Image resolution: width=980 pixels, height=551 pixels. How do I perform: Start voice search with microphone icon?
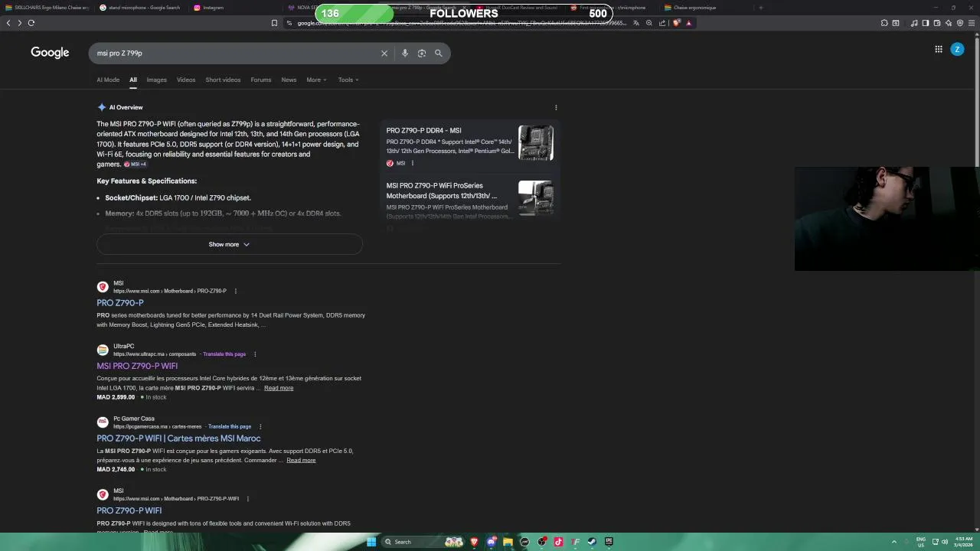[405, 54]
